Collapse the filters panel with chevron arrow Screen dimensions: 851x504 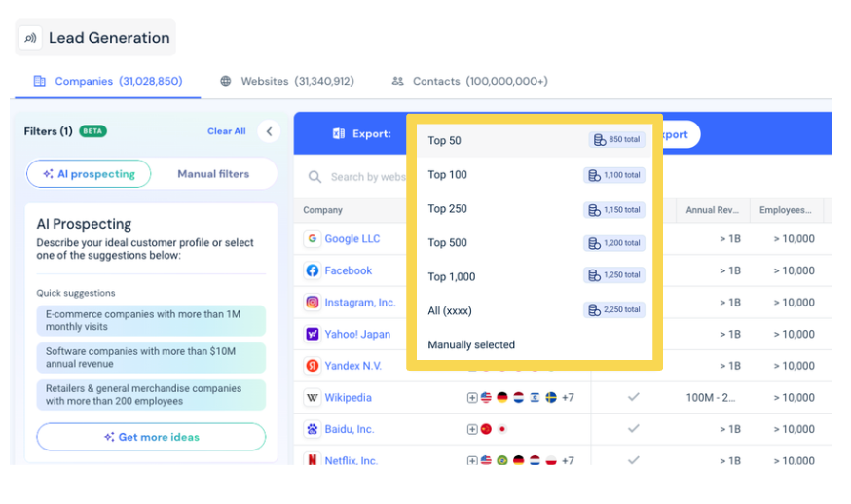(269, 131)
